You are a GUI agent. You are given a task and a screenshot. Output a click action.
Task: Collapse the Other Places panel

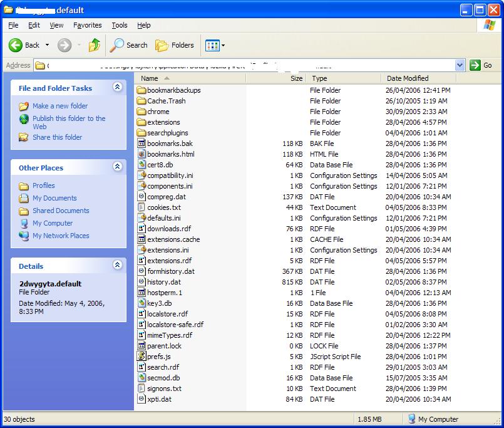[117, 167]
